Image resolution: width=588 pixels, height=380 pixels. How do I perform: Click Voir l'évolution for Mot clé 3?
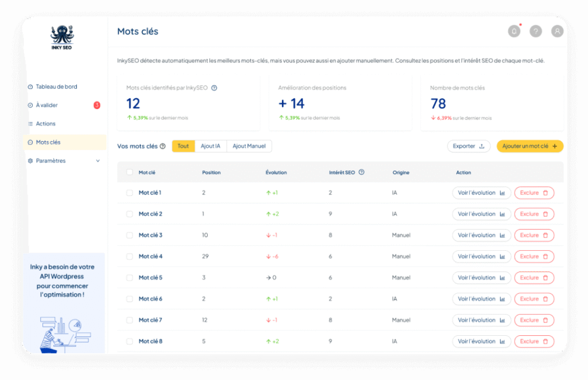(x=481, y=235)
